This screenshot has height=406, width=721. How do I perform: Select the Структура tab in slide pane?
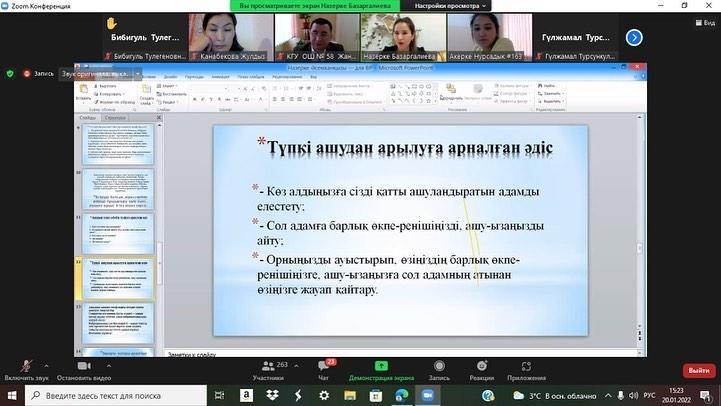(x=115, y=117)
